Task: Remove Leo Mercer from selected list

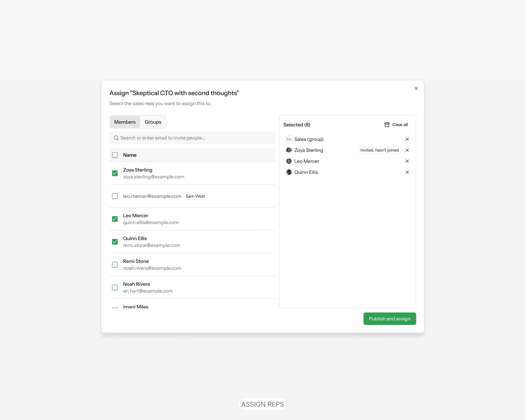Action: click(x=407, y=161)
